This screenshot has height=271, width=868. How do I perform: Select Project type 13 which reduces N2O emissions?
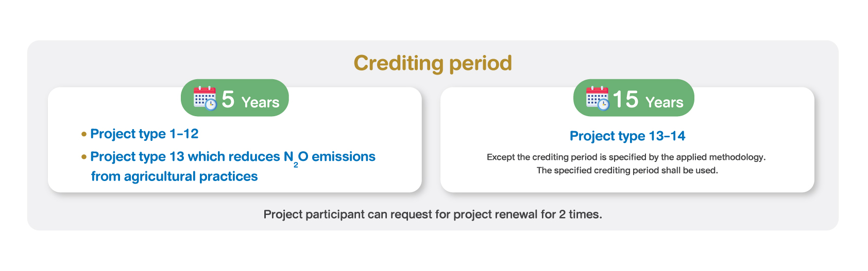(x=233, y=157)
